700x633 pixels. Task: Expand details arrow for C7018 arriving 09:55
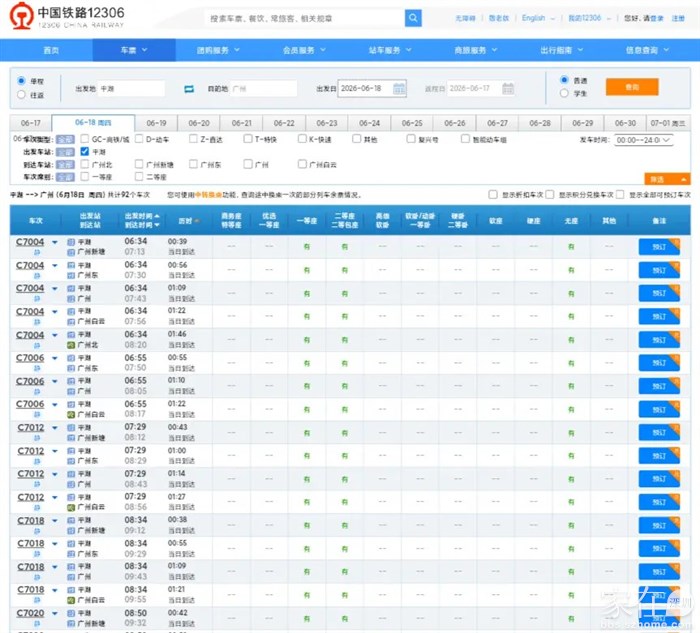[55, 591]
